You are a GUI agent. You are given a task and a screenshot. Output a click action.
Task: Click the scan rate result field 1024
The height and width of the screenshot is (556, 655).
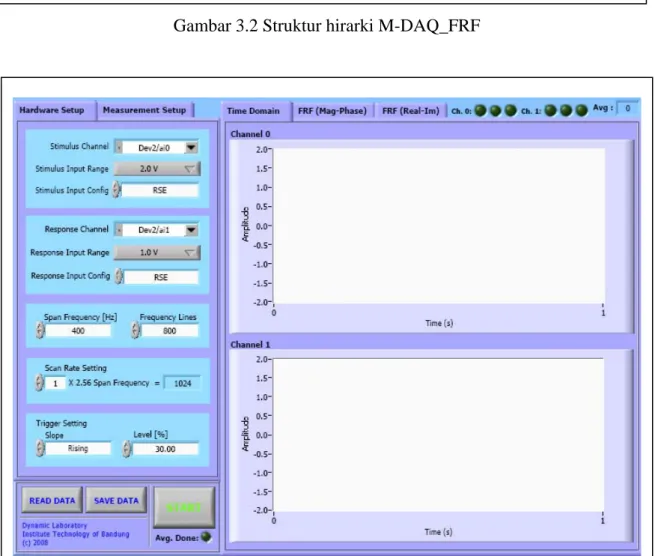point(183,383)
